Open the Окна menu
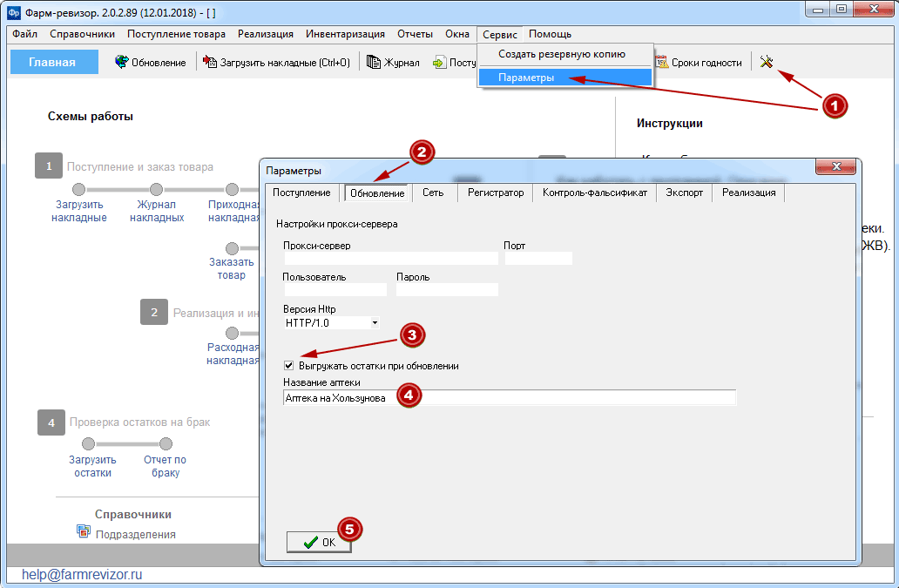This screenshot has width=899, height=588. coord(457,34)
